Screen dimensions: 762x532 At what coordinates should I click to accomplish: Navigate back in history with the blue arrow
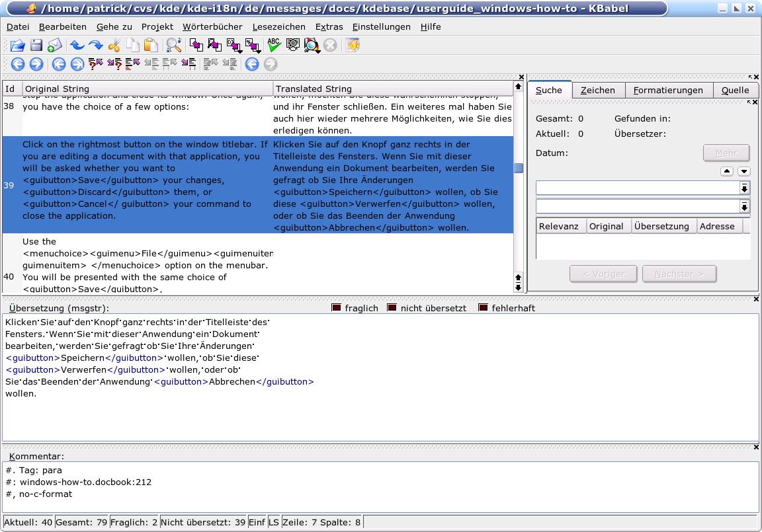[252, 64]
